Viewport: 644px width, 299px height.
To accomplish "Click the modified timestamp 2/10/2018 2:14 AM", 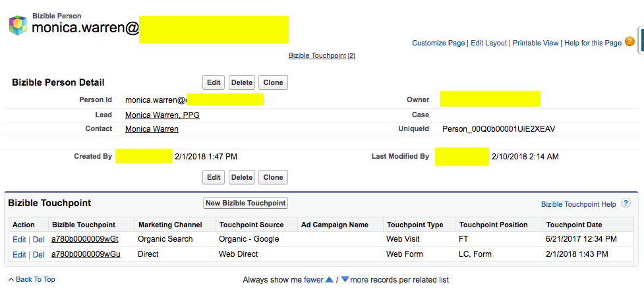I will (x=525, y=157).
